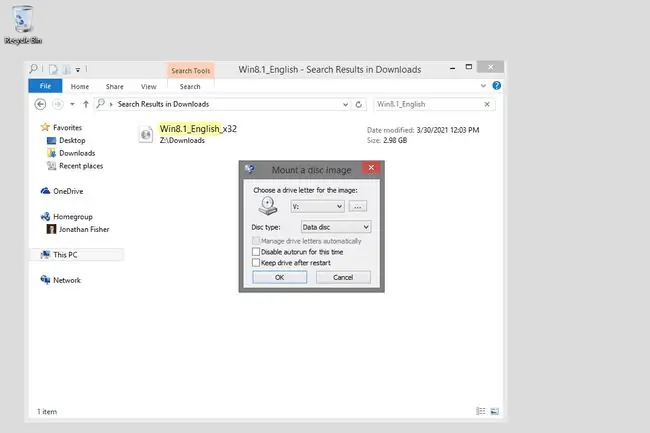The image size is (650, 433).
Task: Click the browse ... button beside drive letter
Action: coord(358,206)
